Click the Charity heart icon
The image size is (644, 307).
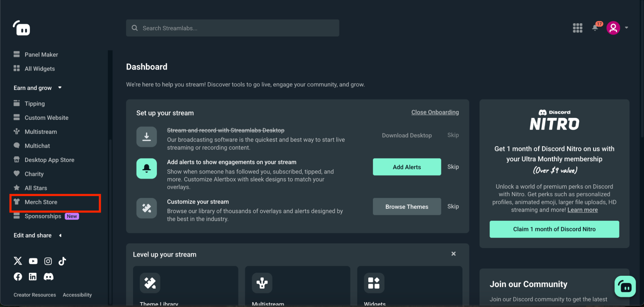(x=17, y=174)
